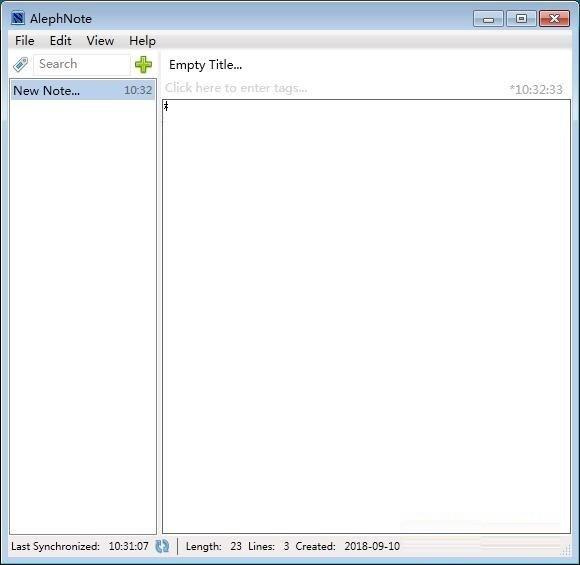Viewport: 580px width, 565px height.
Task: Open the View menu
Action: click(x=100, y=41)
